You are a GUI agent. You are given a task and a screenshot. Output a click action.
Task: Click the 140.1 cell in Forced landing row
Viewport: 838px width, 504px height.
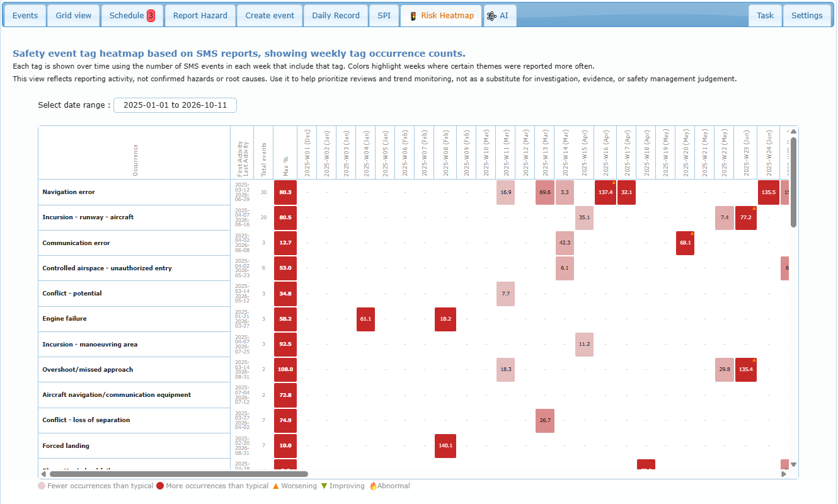tap(445, 446)
